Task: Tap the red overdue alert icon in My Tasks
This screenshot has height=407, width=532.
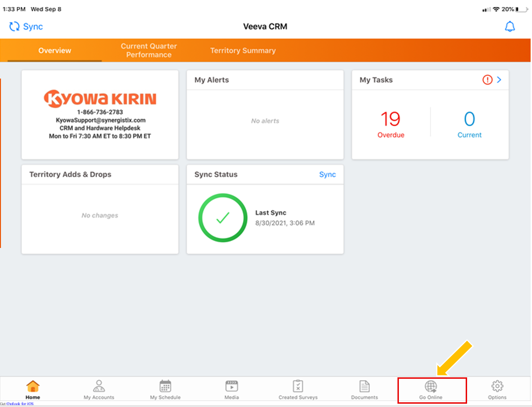Action: click(x=487, y=80)
